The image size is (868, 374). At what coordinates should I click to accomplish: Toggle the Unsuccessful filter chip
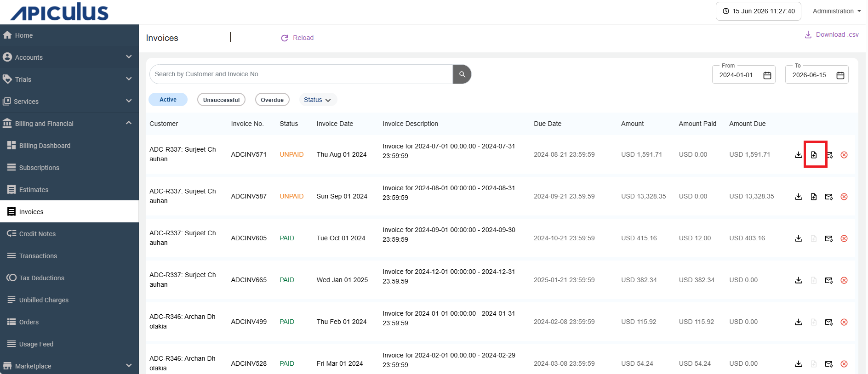[x=221, y=100]
